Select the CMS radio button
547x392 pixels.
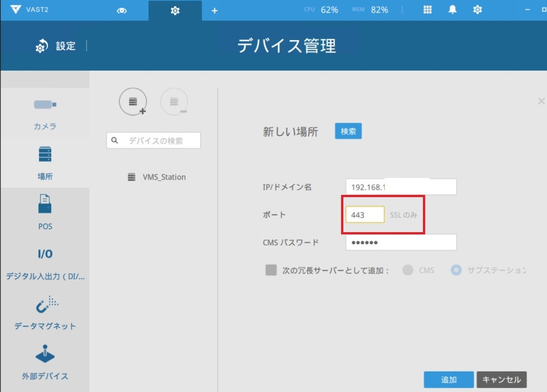408,270
